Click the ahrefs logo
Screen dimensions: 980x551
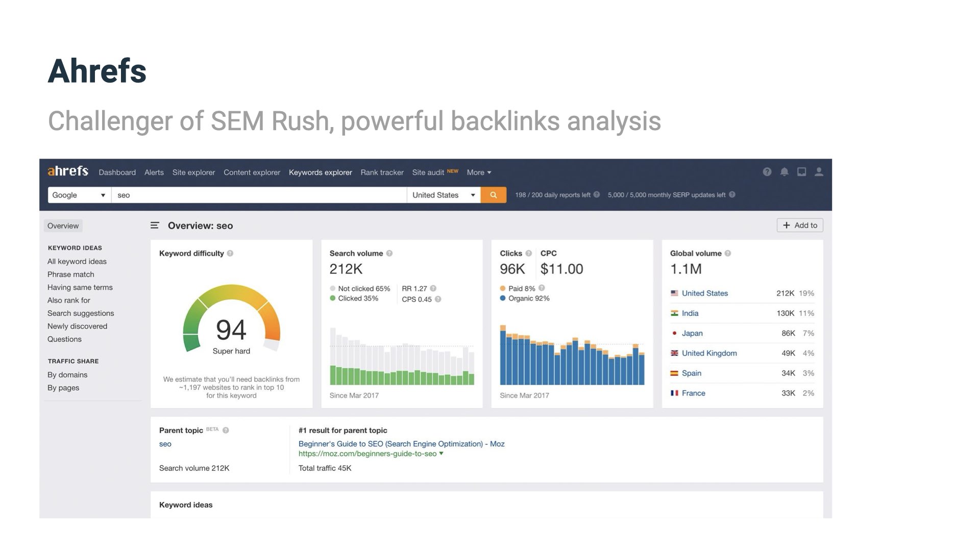tap(68, 171)
